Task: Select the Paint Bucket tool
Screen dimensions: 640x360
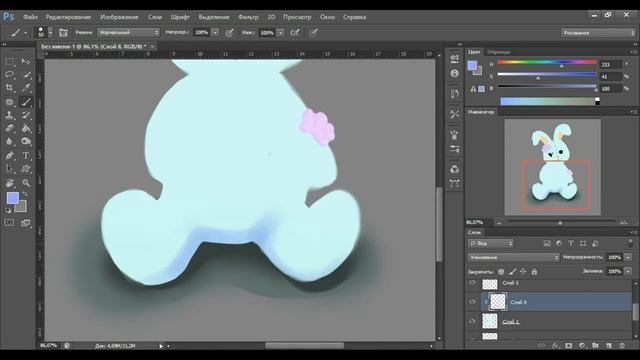Action: 26,128
